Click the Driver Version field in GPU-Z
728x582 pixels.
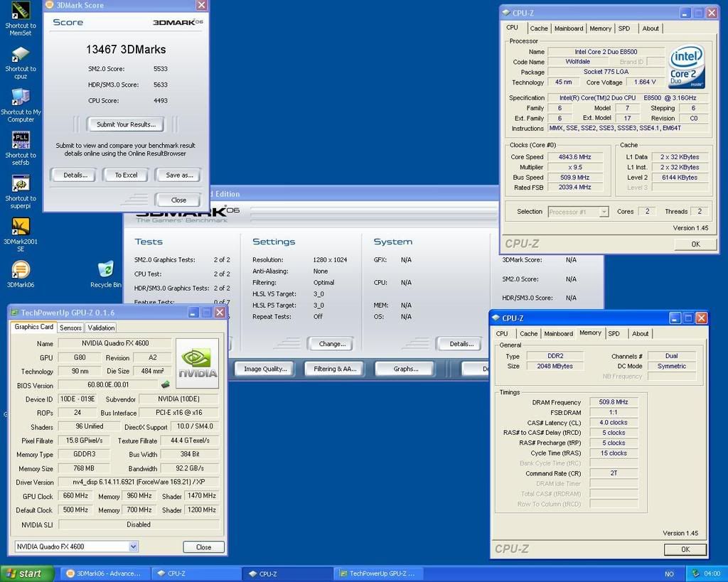(x=139, y=483)
